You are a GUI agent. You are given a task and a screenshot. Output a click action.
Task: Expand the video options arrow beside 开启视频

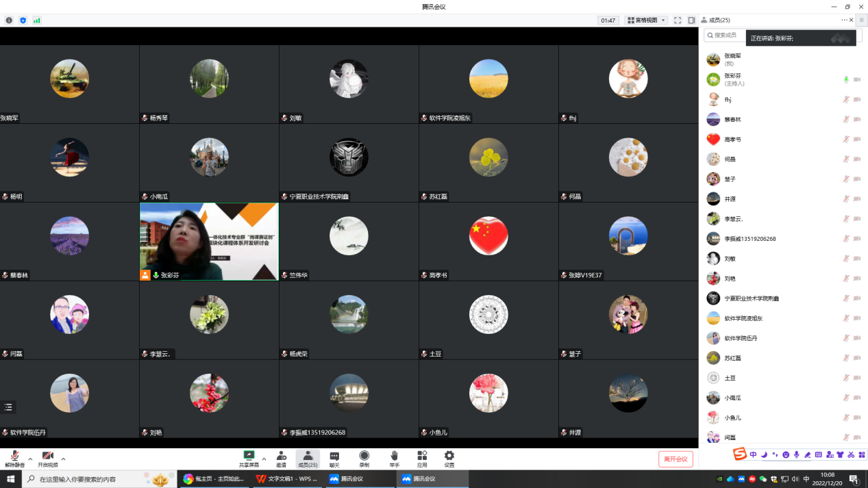click(63, 459)
